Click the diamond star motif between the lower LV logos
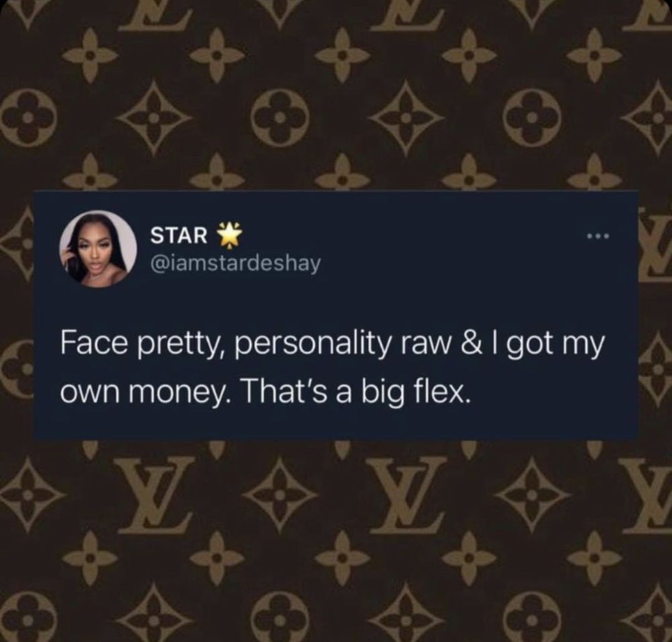The image size is (672, 642). pos(280,494)
